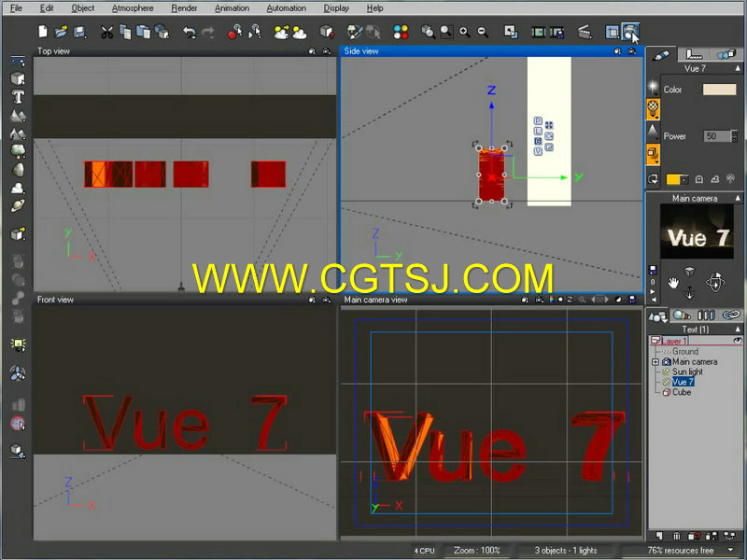Toggle the yellow animation switch in properties
Viewport: 747px width, 560px height.
676,179
